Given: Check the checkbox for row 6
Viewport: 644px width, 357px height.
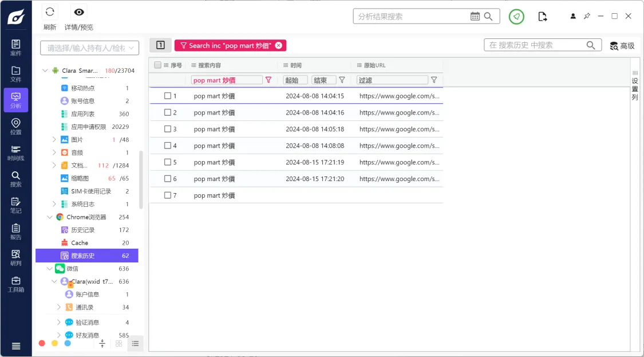Looking at the screenshot, I should [x=168, y=179].
